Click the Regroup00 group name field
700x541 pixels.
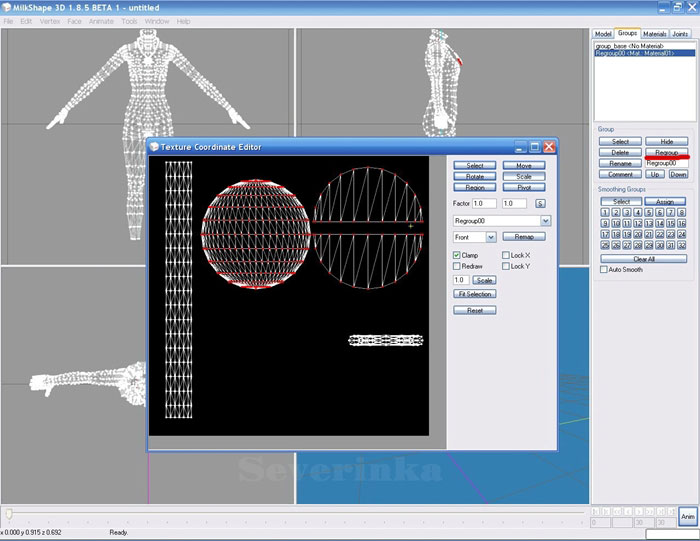(x=666, y=163)
